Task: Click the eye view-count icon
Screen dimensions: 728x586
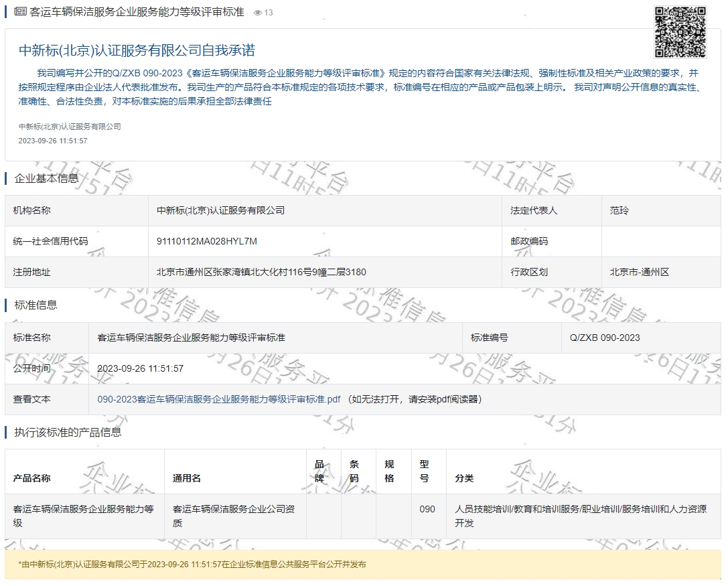Action: [x=258, y=13]
